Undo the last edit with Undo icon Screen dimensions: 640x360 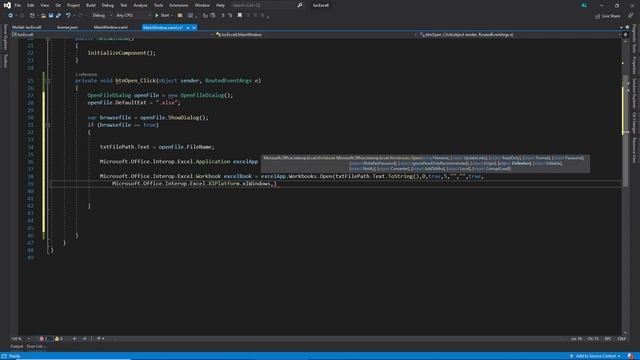68,16
